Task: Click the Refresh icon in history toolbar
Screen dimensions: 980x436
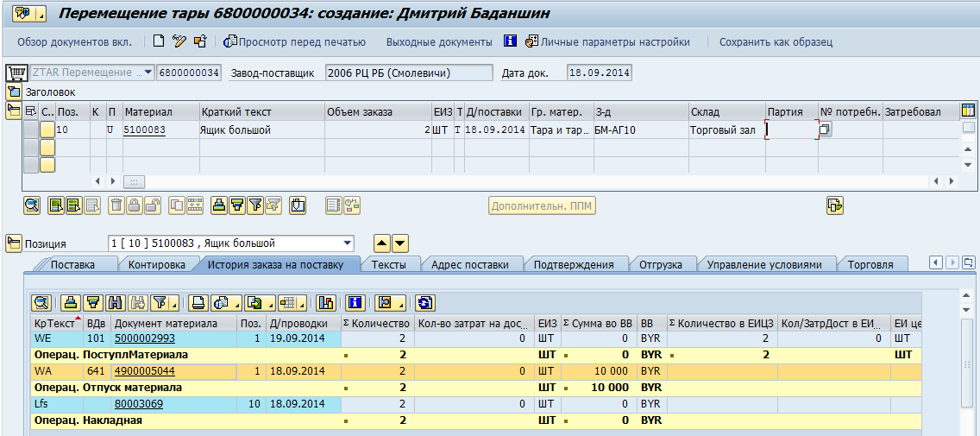Action: point(424,302)
